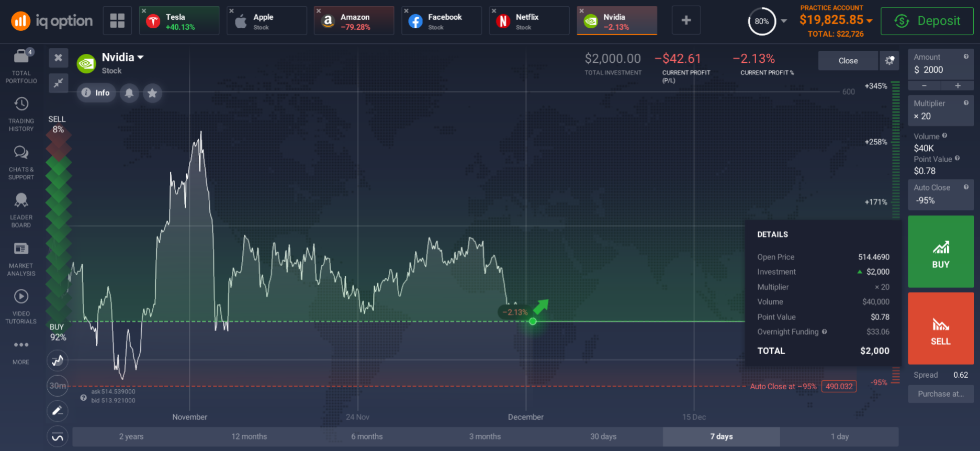
Task: Switch to the Amazon tab
Action: coord(354,21)
